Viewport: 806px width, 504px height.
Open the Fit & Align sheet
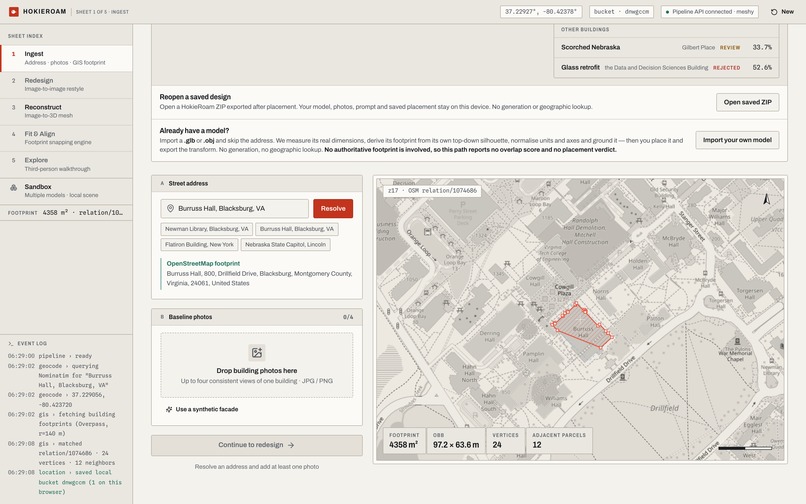click(66, 138)
